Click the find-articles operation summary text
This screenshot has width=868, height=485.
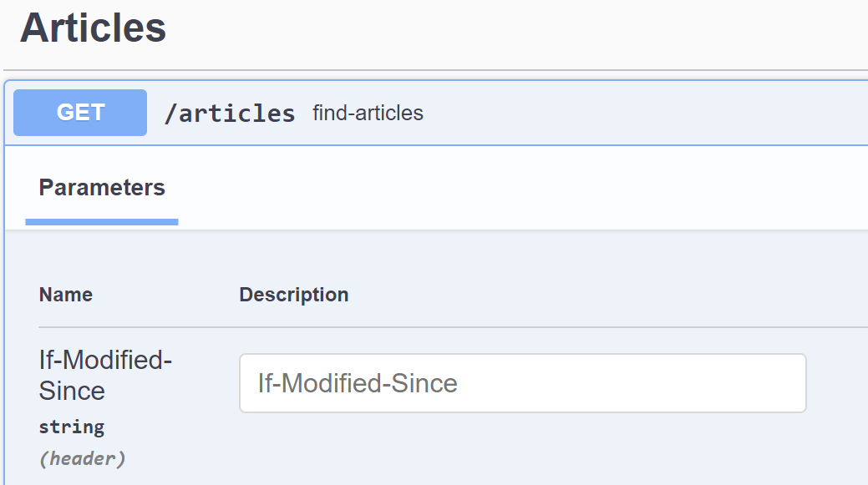pos(368,114)
